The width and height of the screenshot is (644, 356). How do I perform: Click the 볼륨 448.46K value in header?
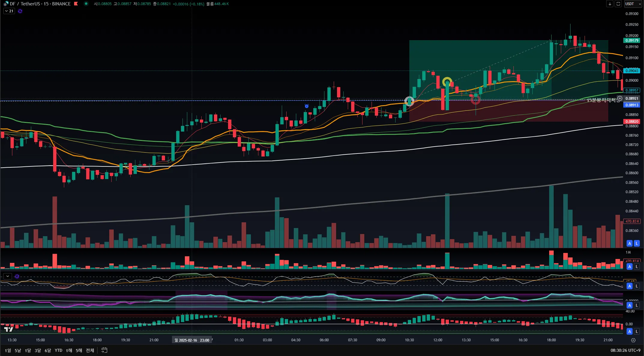[x=218, y=4]
